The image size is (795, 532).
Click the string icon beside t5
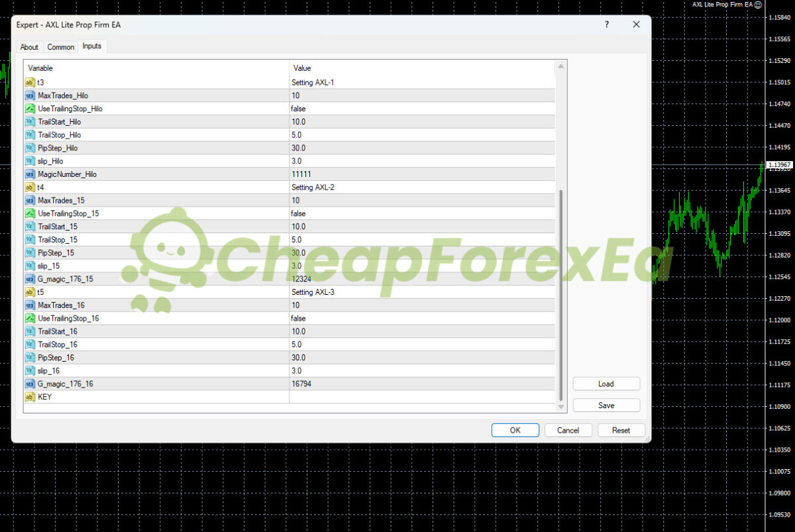click(x=30, y=292)
